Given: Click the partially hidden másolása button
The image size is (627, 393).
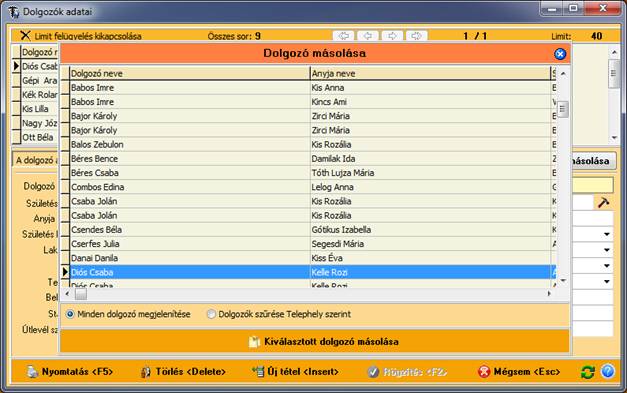Looking at the screenshot, I should click(593, 161).
